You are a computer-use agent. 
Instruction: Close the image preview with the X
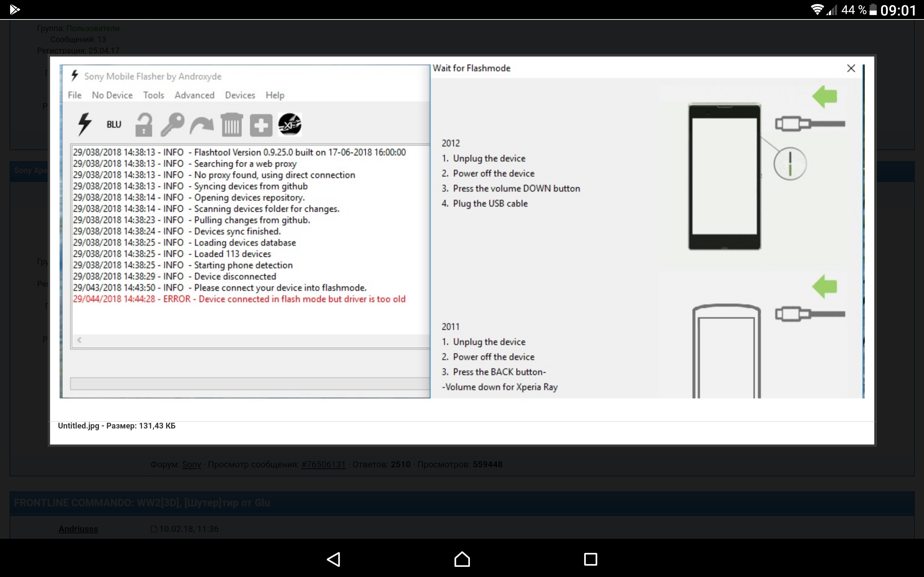coord(851,68)
